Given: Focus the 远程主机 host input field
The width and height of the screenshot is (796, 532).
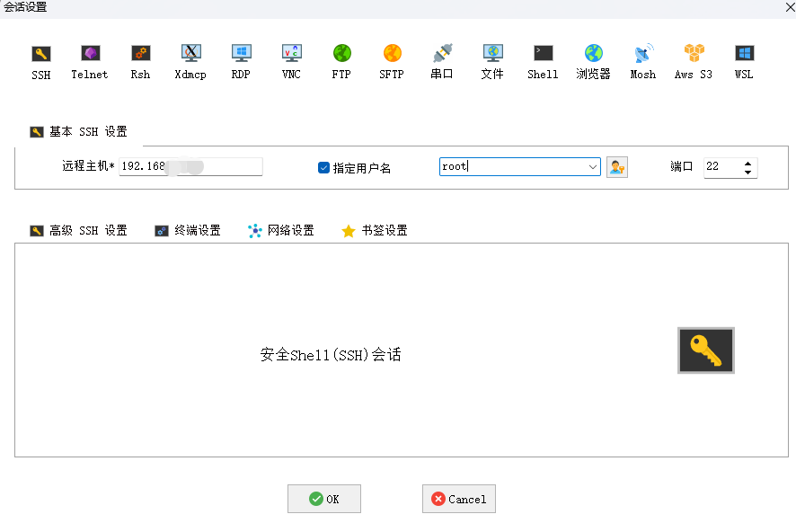Looking at the screenshot, I should 190,166.
